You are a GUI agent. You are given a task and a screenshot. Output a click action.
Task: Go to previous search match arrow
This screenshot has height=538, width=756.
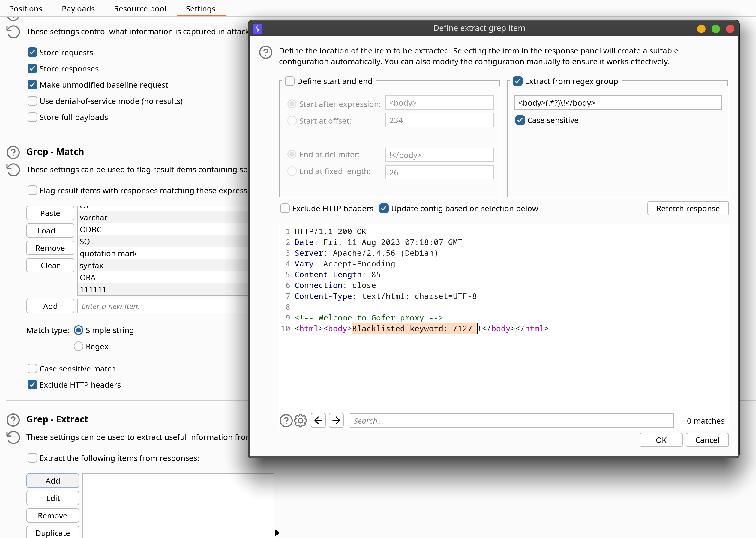(x=318, y=420)
